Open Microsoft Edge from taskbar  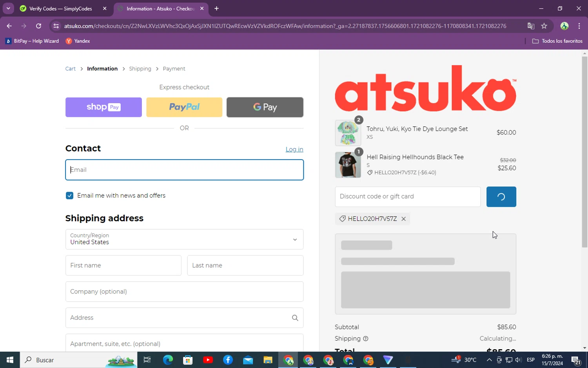tap(168, 360)
